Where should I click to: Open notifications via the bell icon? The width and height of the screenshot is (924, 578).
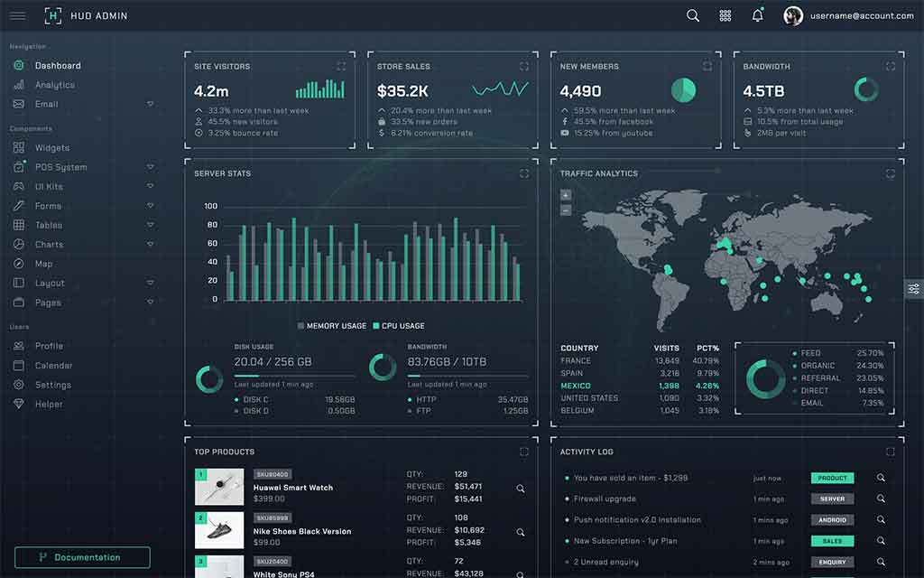point(757,15)
